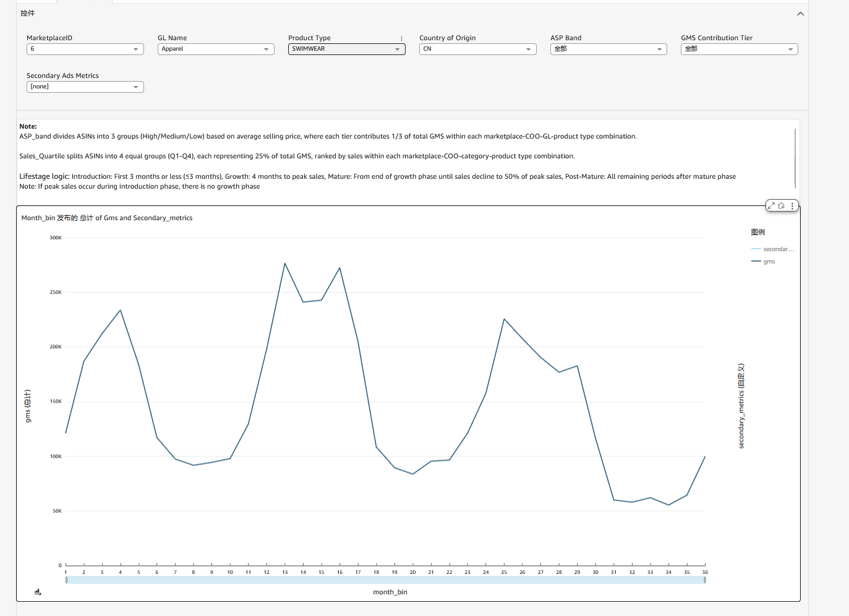Maximize the line chart visual
849x616 pixels.
[772, 206]
